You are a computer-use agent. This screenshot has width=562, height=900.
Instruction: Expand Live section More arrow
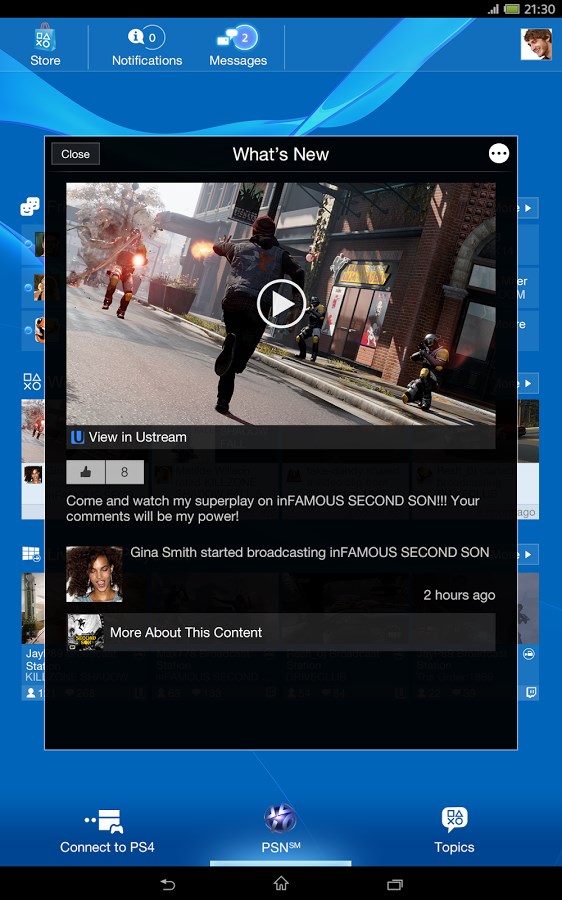pyautogui.click(x=528, y=554)
